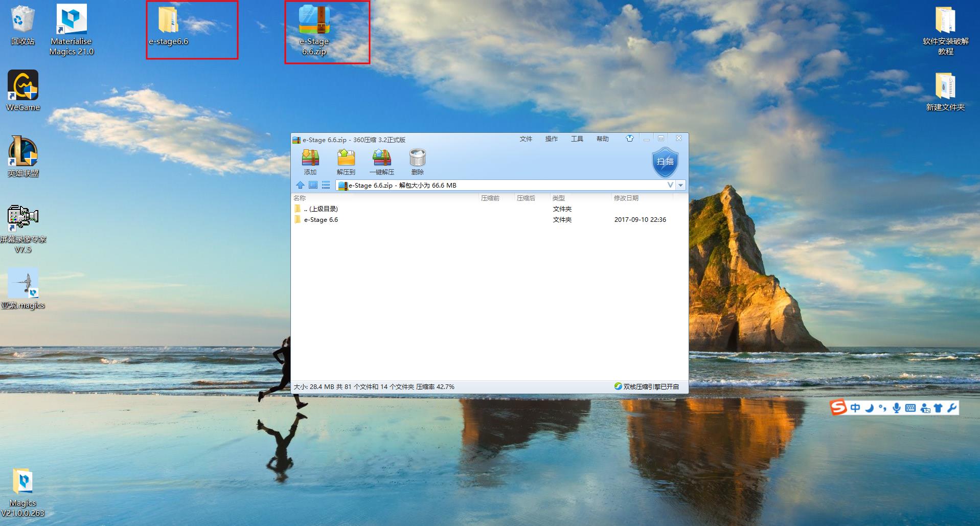
Task: Select the e-Stage 6.6.zip desktop icon
Action: coord(314,31)
